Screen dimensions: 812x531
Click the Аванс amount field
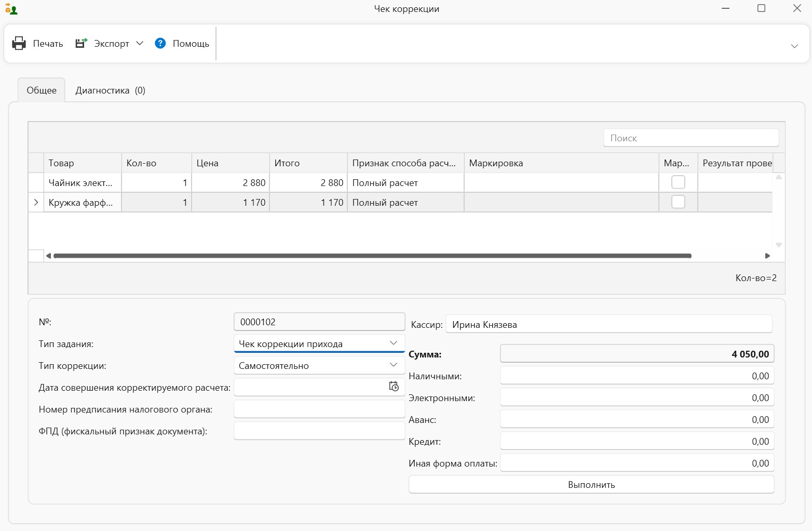(637, 419)
